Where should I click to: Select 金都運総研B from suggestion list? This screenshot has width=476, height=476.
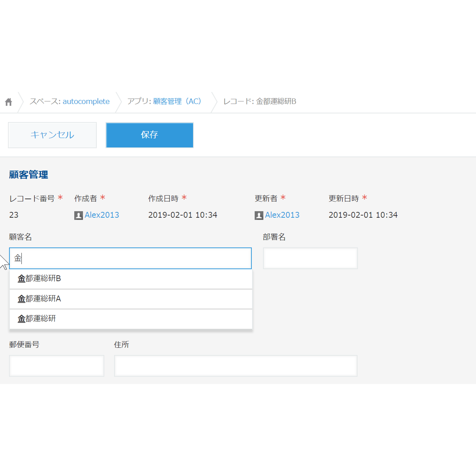coord(131,279)
